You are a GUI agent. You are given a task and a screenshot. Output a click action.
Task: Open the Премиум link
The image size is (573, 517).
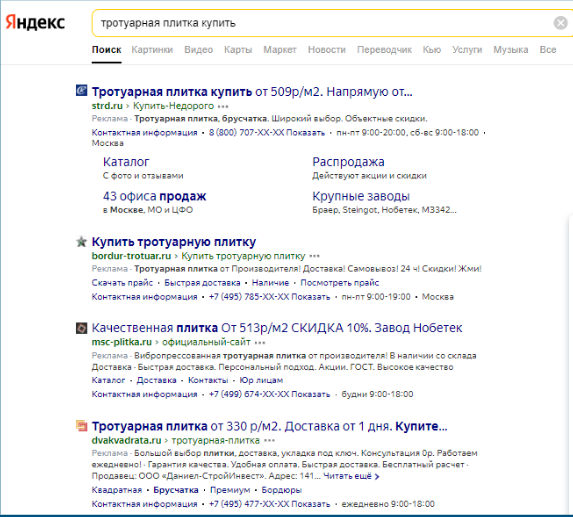[x=230, y=490]
